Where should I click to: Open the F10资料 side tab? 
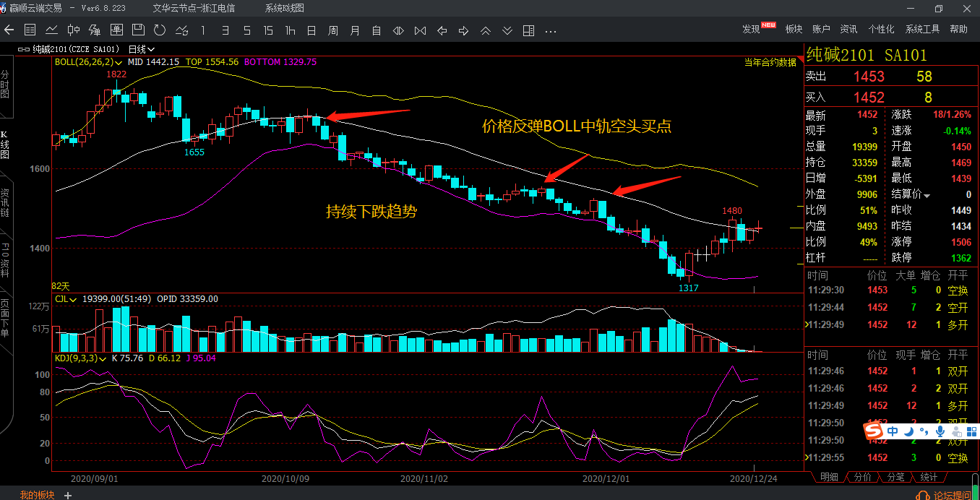(5, 261)
